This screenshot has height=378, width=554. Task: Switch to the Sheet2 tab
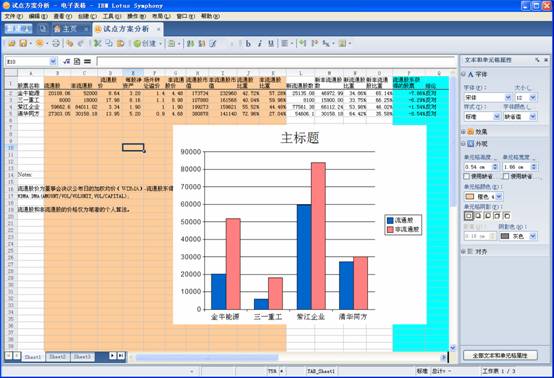58,357
